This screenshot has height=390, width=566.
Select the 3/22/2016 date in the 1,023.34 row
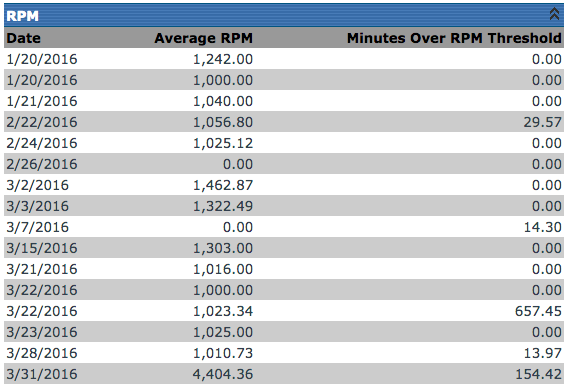coord(42,311)
